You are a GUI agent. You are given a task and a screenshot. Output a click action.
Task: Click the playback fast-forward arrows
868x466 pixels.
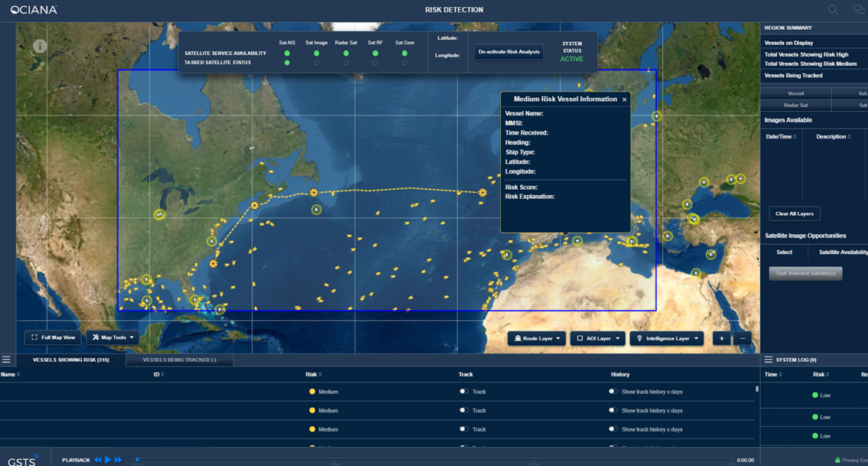click(x=118, y=460)
